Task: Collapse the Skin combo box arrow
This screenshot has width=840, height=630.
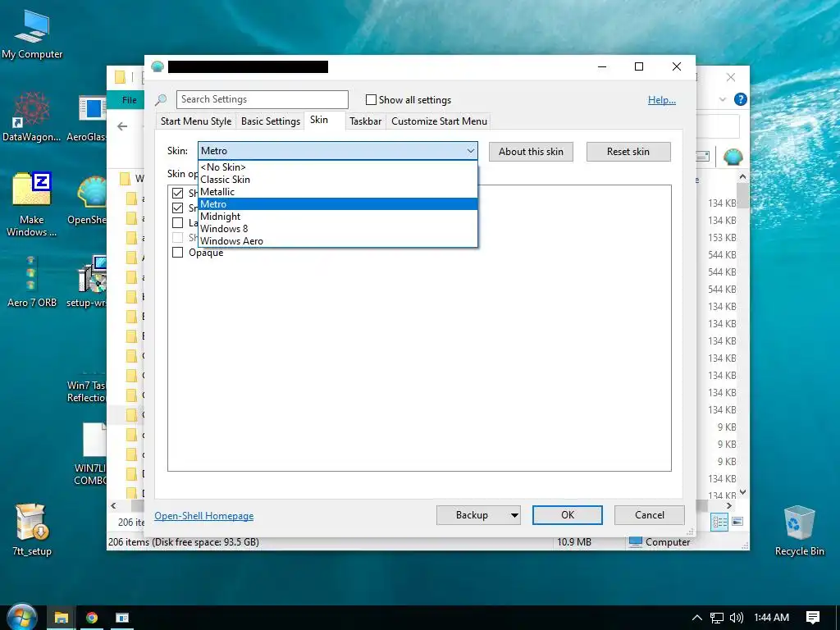Action: [470, 151]
